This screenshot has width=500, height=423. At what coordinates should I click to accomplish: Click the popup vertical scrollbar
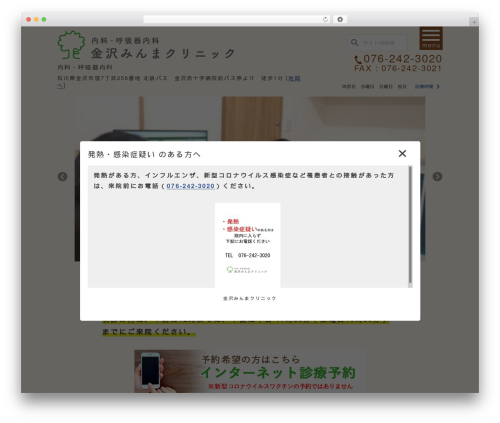(x=410, y=226)
